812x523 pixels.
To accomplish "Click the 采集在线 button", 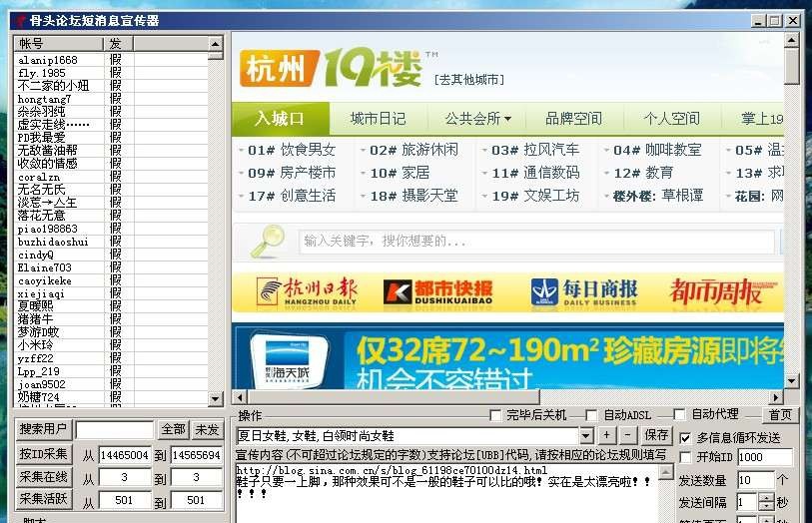I will point(44,476).
